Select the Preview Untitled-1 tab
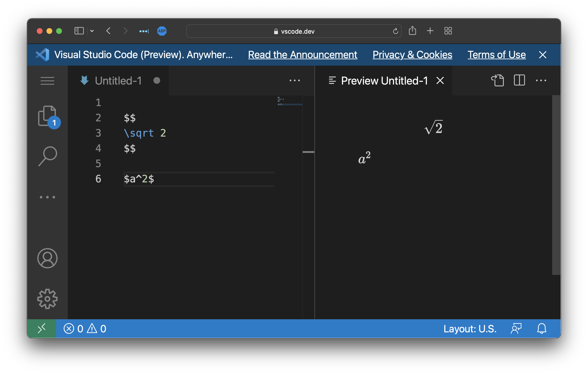The width and height of the screenshot is (588, 374). coord(384,81)
